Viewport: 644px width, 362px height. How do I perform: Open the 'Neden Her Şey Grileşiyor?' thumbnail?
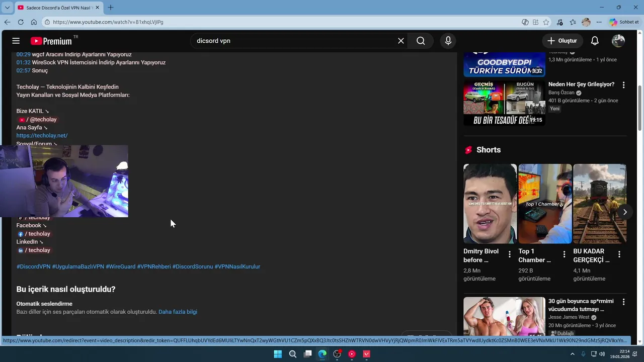(504, 103)
